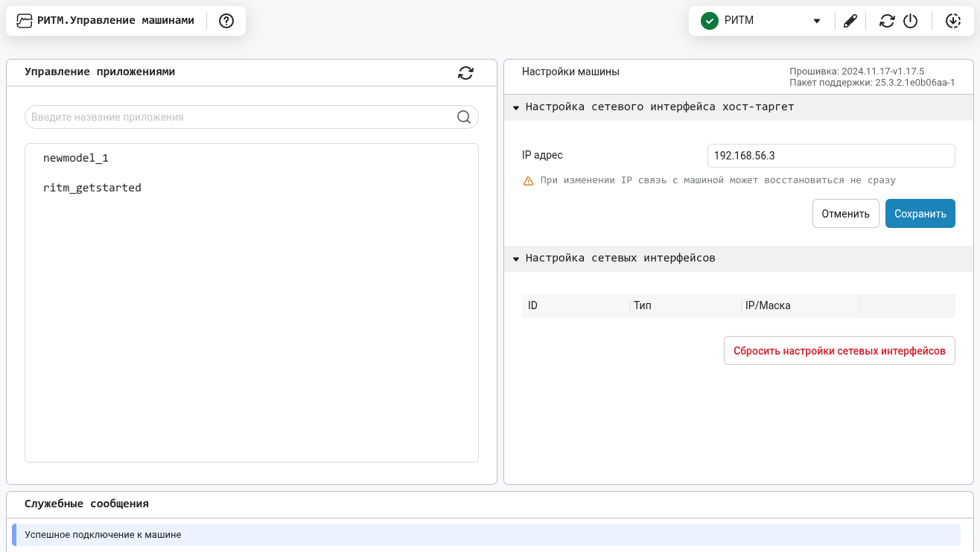
Task: Click the Управление приложениями heading
Action: pyautogui.click(x=100, y=72)
